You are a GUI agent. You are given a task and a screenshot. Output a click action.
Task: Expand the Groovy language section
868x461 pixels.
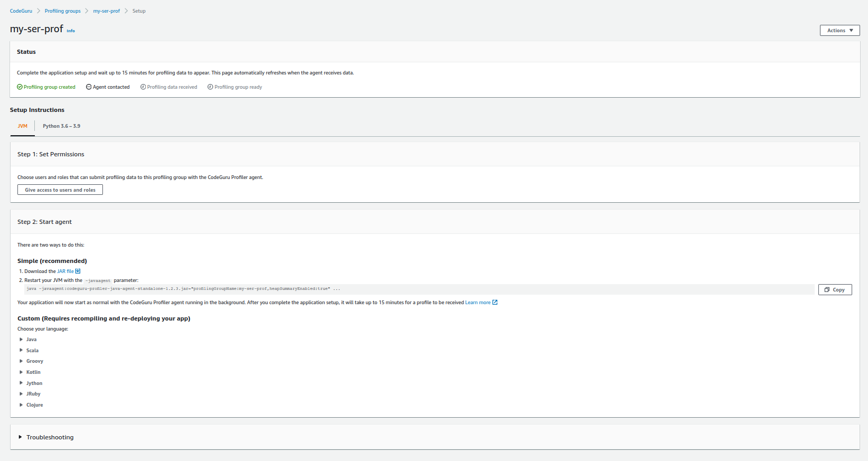pyautogui.click(x=31, y=361)
